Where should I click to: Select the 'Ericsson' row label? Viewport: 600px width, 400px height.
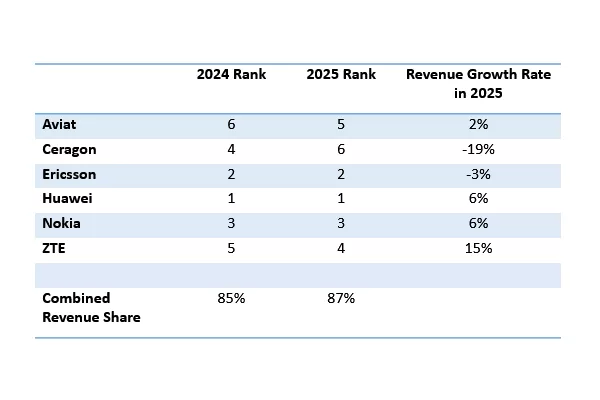tap(69, 175)
